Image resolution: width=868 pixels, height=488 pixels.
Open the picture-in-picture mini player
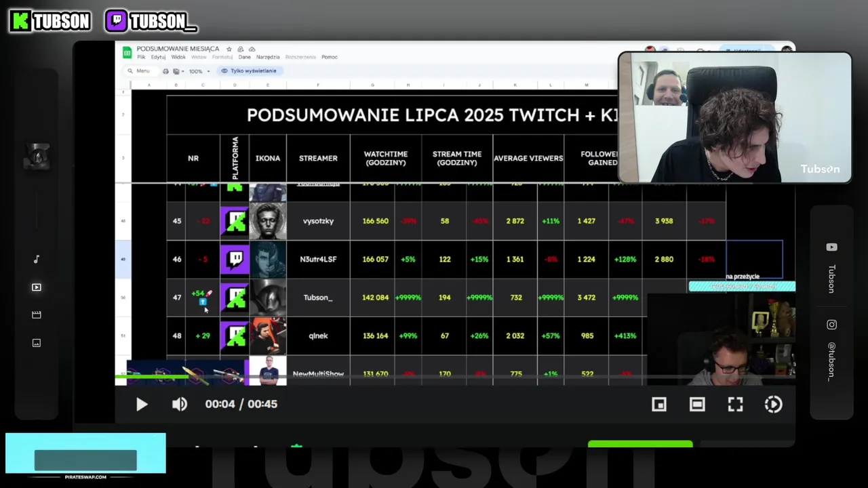click(x=658, y=405)
